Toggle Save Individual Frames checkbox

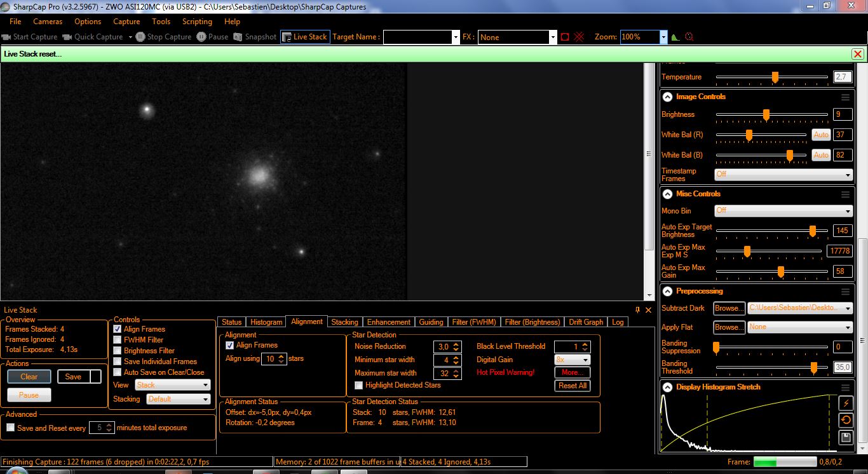coord(117,362)
